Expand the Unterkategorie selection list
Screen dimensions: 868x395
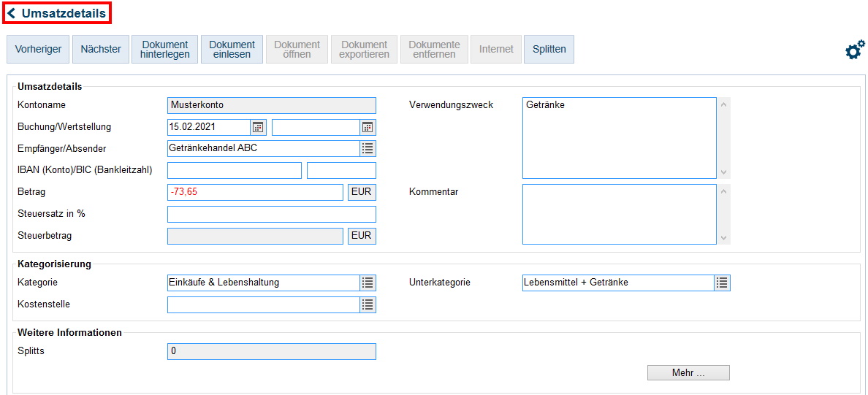[722, 283]
